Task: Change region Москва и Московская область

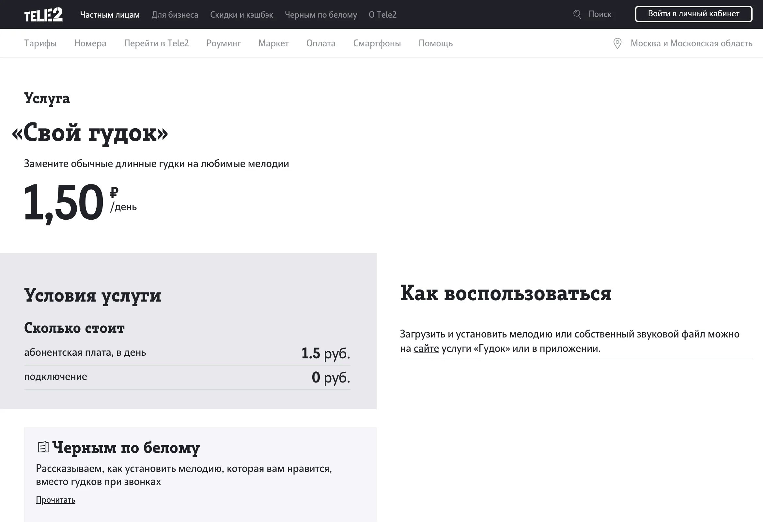Action: click(x=691, y=43)
